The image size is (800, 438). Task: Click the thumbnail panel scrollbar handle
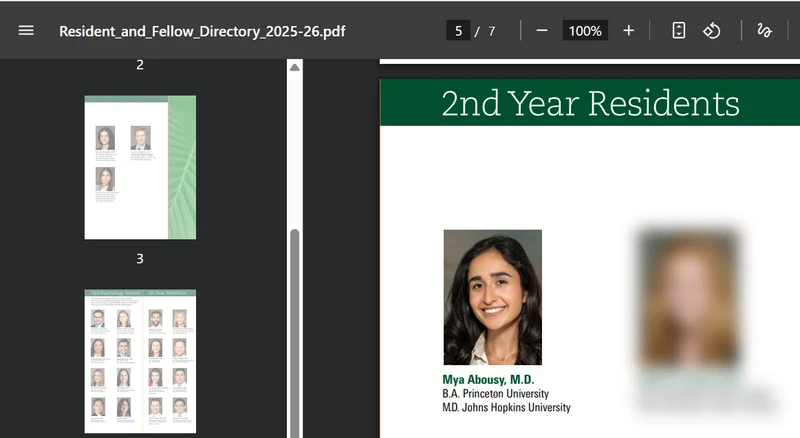294,333
